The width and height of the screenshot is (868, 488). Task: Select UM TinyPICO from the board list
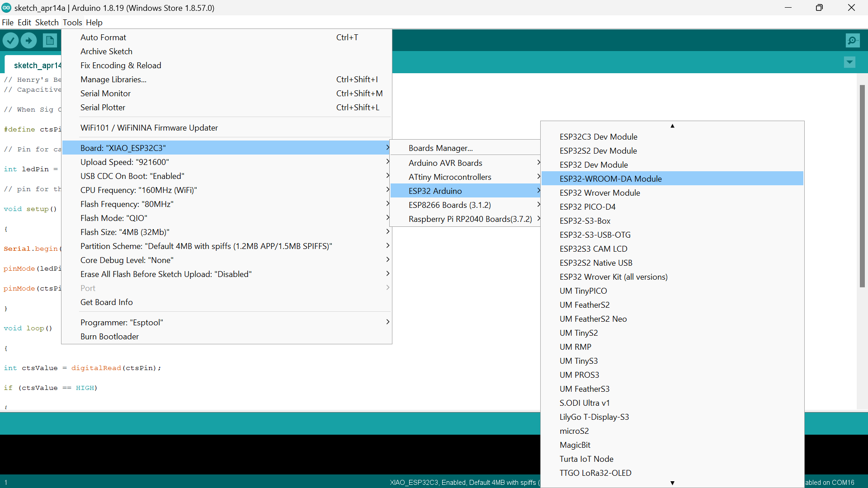click(x=583, y=291)
